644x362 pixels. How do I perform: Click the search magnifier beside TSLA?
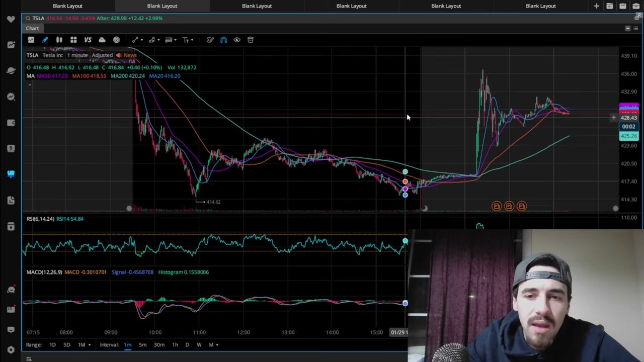[28, 18]
